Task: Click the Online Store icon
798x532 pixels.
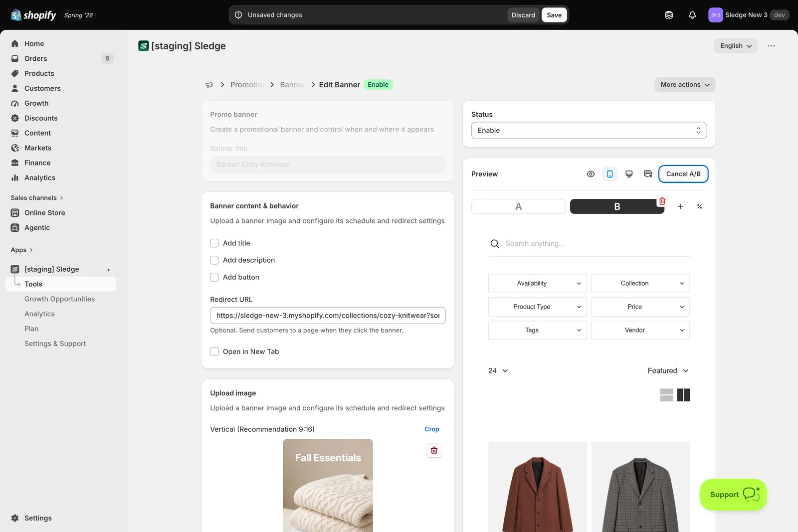Action: [15, 213]
